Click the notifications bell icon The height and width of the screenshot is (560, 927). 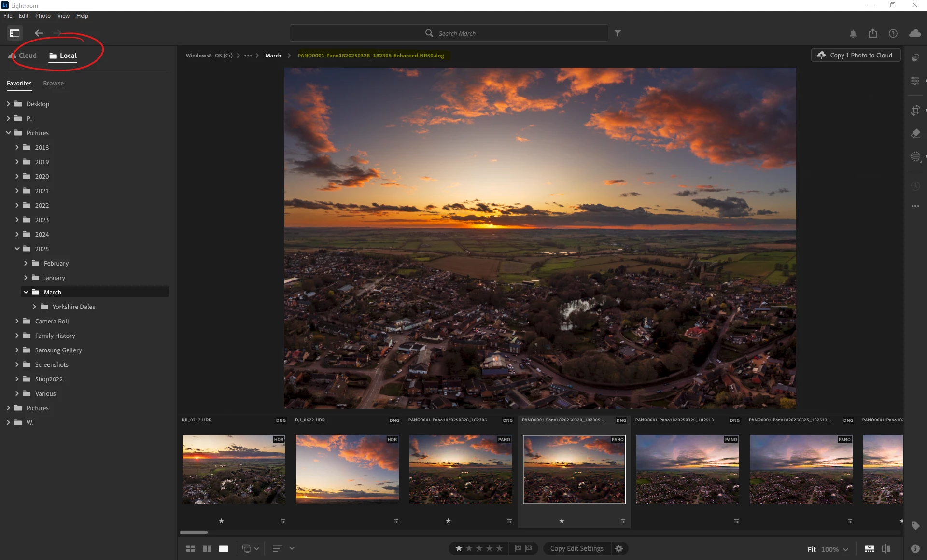853,33
